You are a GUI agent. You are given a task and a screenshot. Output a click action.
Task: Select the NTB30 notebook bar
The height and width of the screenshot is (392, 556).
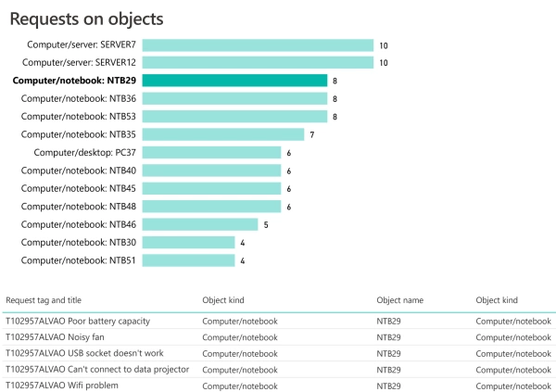(x=188, y=242)
